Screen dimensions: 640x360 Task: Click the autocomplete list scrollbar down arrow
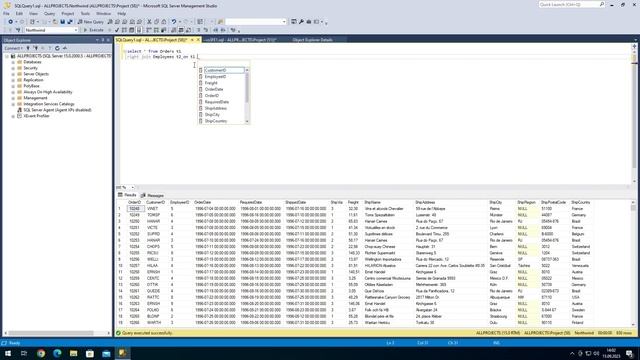click(x=247, y=121)
